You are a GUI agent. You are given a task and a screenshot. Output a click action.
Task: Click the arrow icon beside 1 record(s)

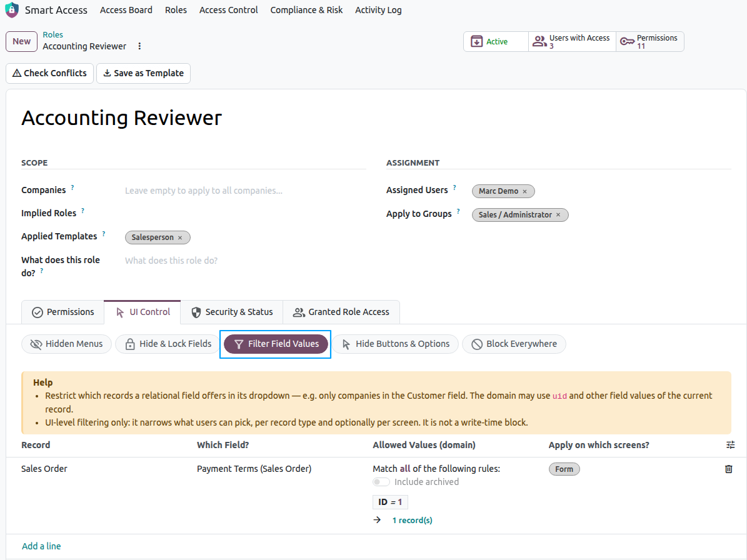[x=378, y=520]
